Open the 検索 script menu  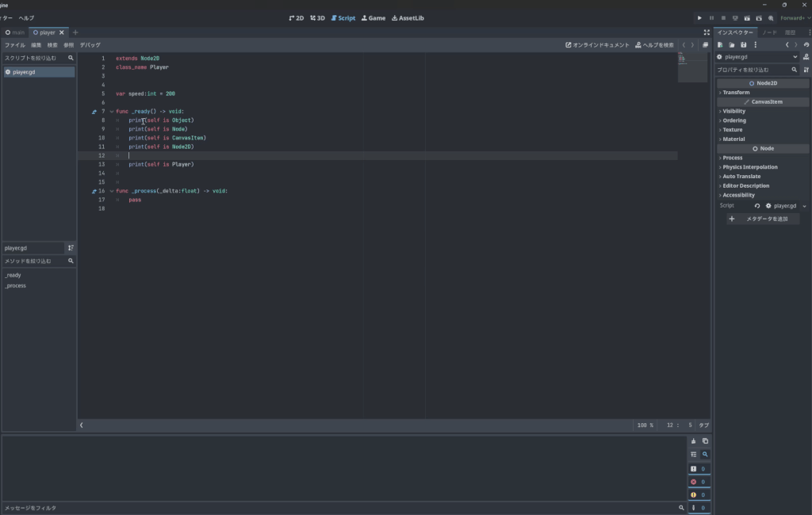click(x=52, y=45)
